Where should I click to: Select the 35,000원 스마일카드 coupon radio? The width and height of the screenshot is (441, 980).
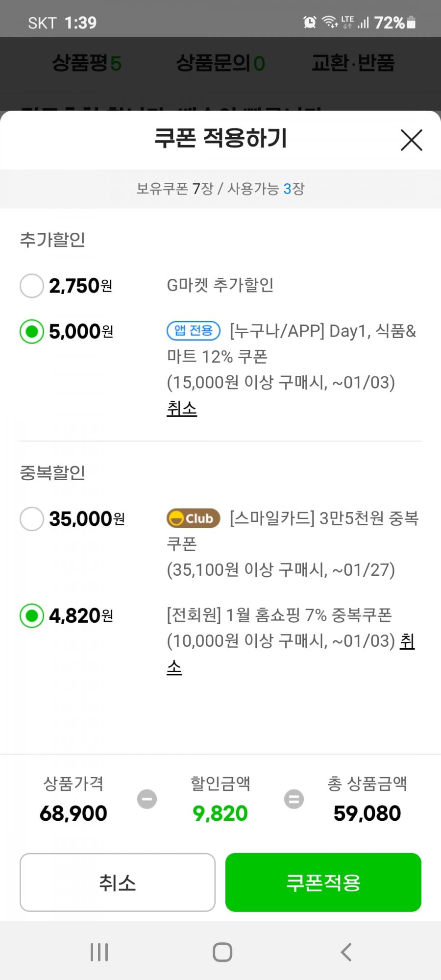click(x=32, y=519)
